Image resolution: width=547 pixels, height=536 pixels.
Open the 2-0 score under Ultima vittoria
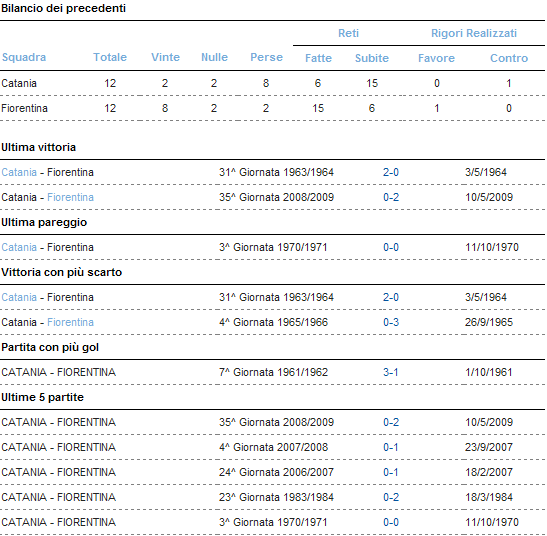coord(391,172)
